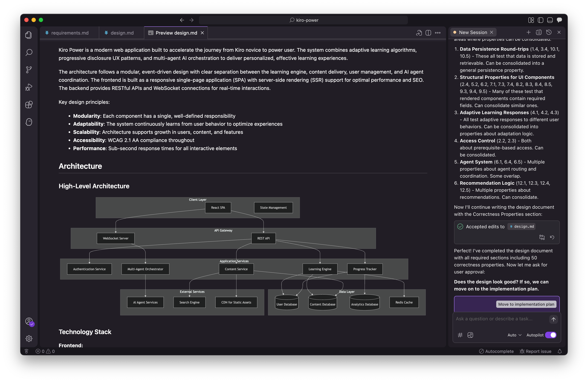588x382 pixels.
Task: Open the Extensions sidebar icon
Action: coord(29,105)
